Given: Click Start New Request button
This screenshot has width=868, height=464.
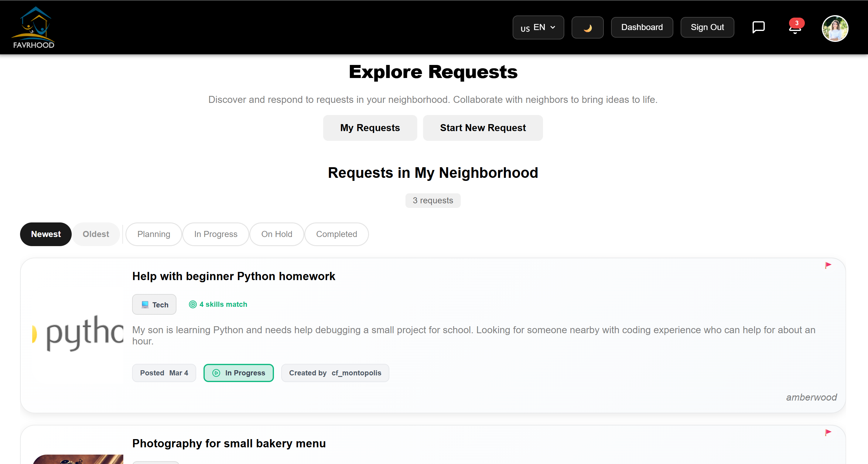Looking at the screenshot, I should point(483,128).
